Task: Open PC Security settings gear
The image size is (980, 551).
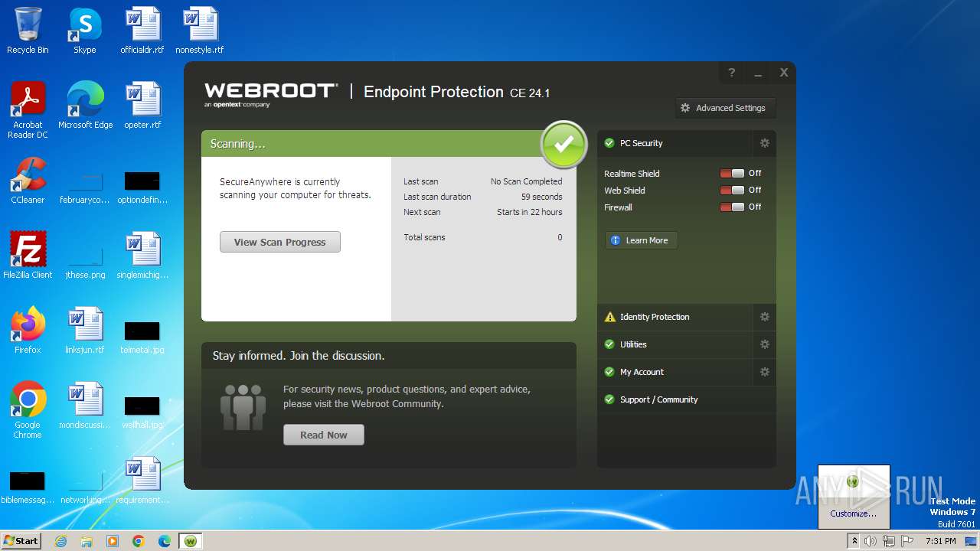Action: click(x=764, y=143)
